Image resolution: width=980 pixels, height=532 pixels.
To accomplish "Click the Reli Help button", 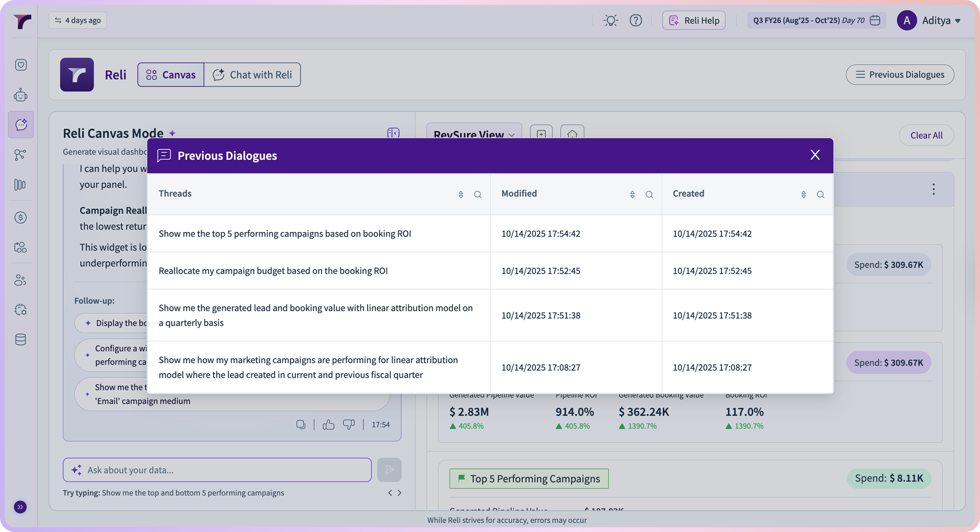I will [694, 20].
